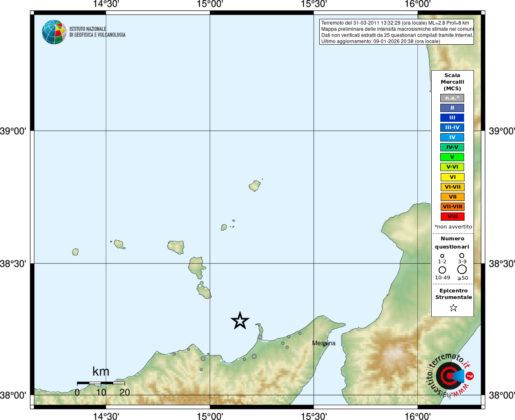Click the II intensity swatch
515x420 pixels.
(x=452, y=108)
